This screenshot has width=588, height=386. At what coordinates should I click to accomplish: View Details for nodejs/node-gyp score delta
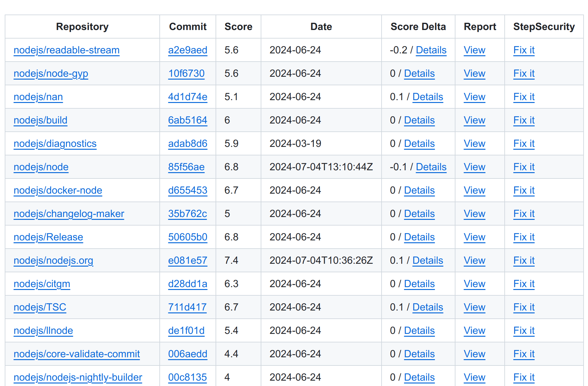point(419,74)
